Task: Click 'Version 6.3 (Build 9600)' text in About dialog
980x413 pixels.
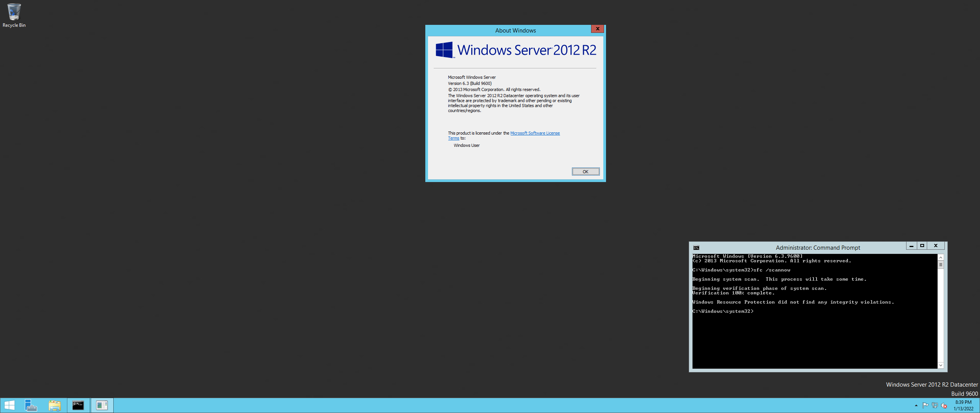Action: click(x=470, y=83)
